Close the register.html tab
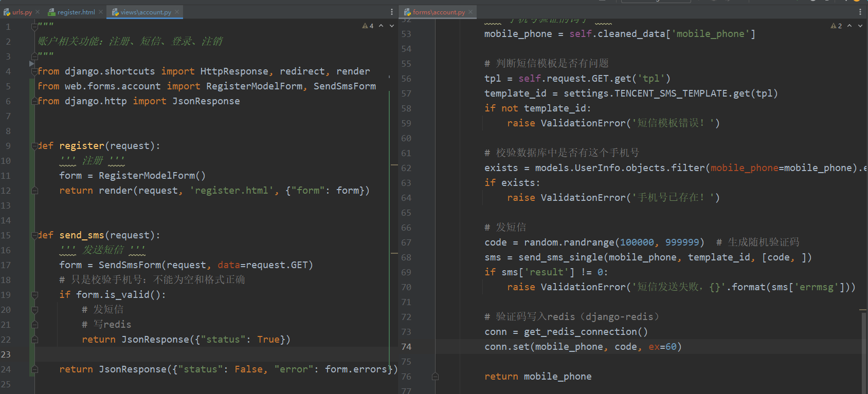The width and height of the screenshot is (868, 394). 101,12
